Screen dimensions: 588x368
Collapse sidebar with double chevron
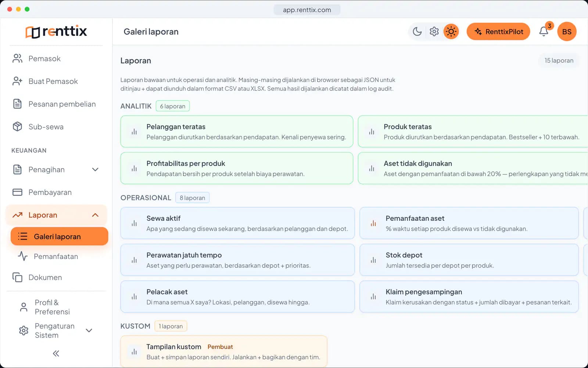click(56, 354)
